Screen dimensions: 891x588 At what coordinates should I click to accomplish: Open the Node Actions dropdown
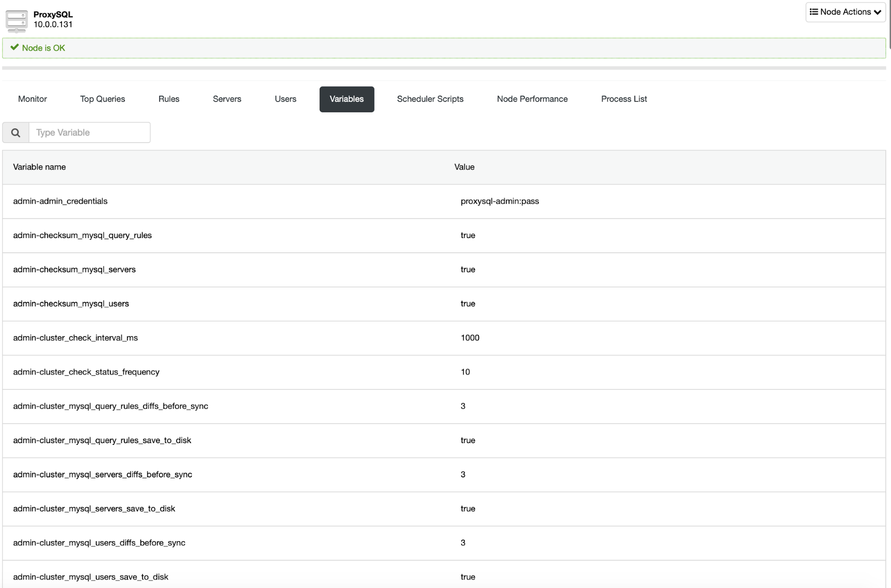click(x=845, y=12)
